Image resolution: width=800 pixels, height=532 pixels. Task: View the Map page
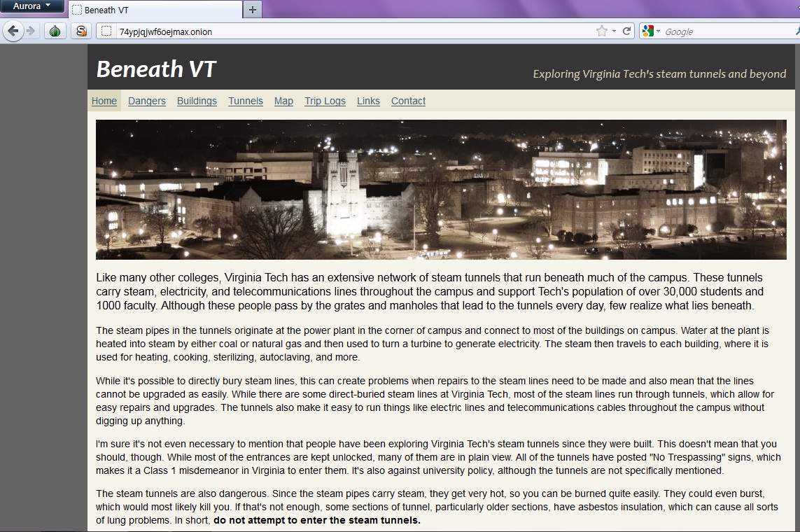pos(283,101)
